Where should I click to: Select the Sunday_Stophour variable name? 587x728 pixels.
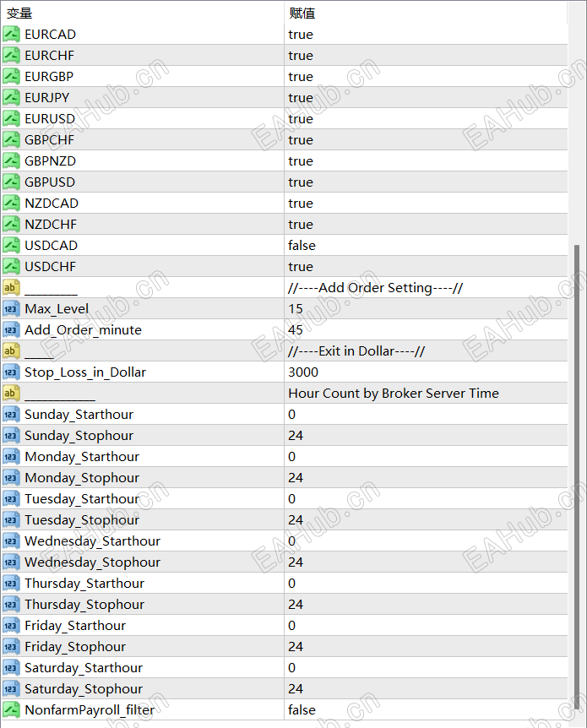point(79,436)
